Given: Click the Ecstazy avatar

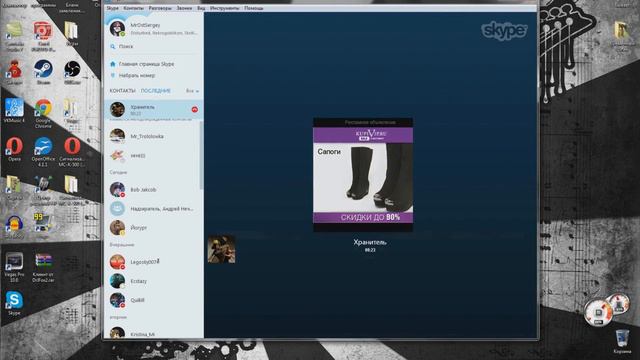Looking at the screenshot, I should [117, 281].
